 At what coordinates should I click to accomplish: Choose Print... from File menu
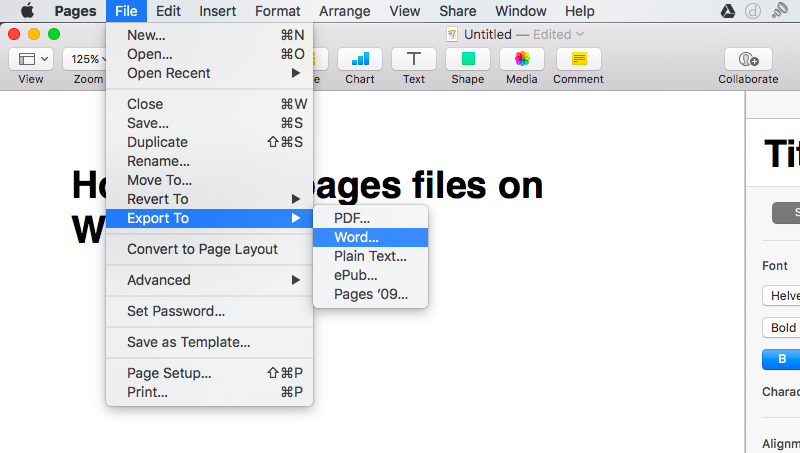click(x=209, y=392)
